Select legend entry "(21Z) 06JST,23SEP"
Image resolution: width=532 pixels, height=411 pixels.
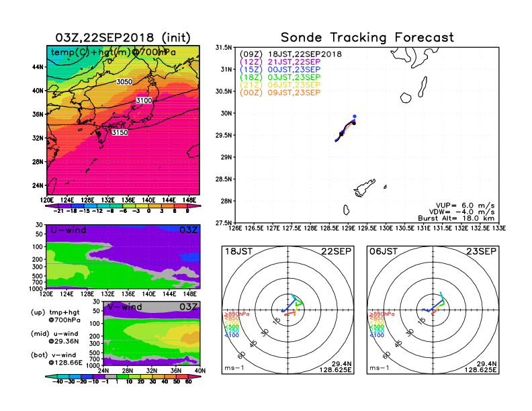(280, 85)
